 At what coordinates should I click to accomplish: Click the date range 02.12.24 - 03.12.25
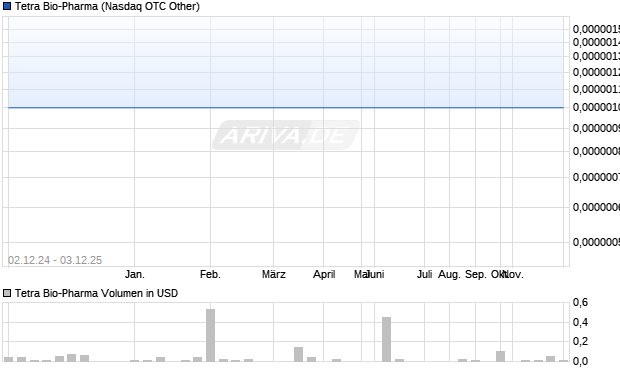tap(55, 260)
